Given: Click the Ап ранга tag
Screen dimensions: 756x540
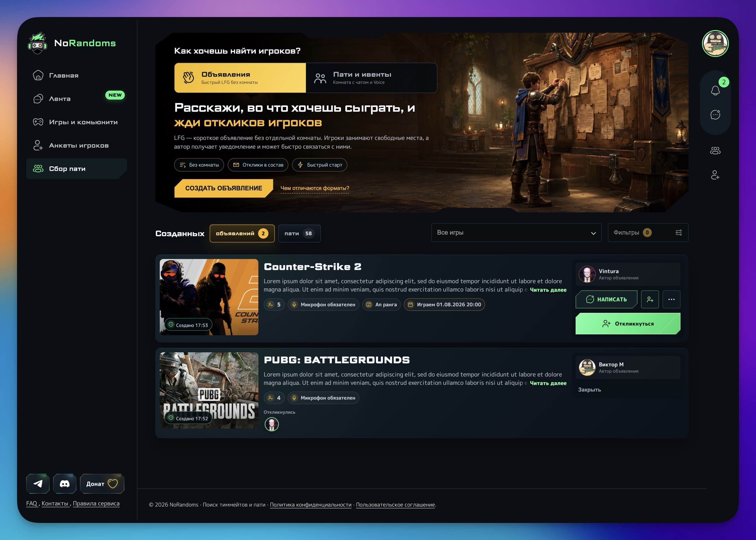Looking at the screenshot, I should [382, 305].
